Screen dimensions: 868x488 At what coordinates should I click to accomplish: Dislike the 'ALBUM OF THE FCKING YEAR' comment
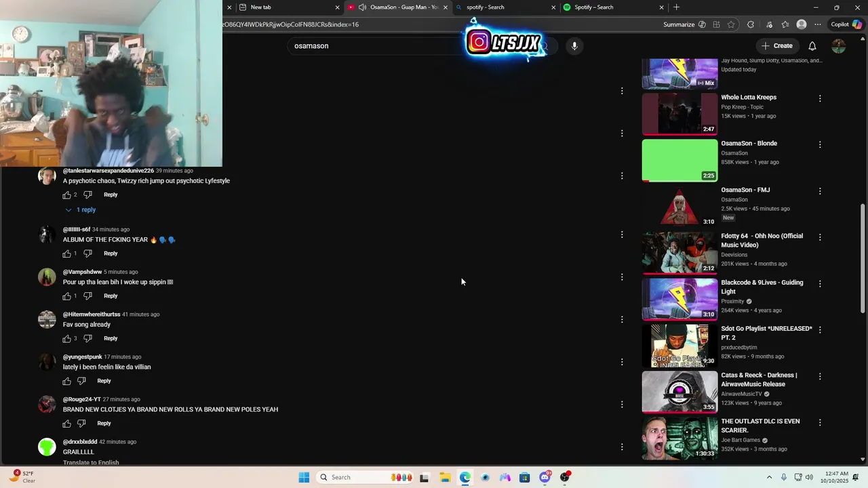[87, 253]
